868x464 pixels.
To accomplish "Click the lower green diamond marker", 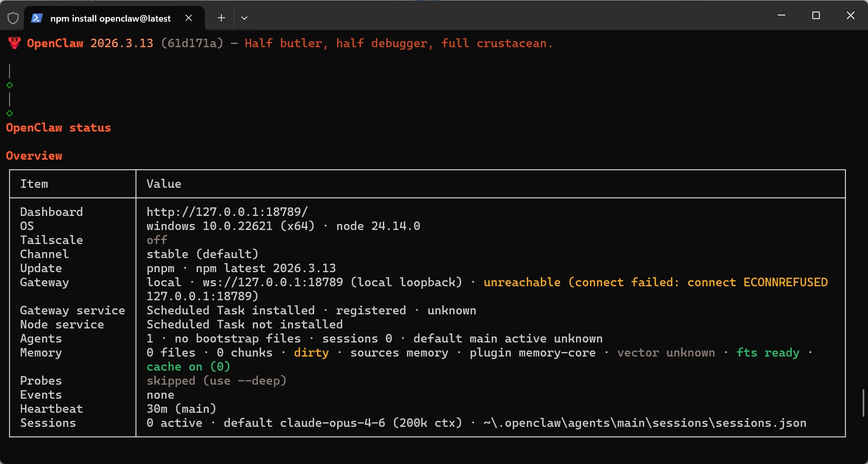I will 10,113.
